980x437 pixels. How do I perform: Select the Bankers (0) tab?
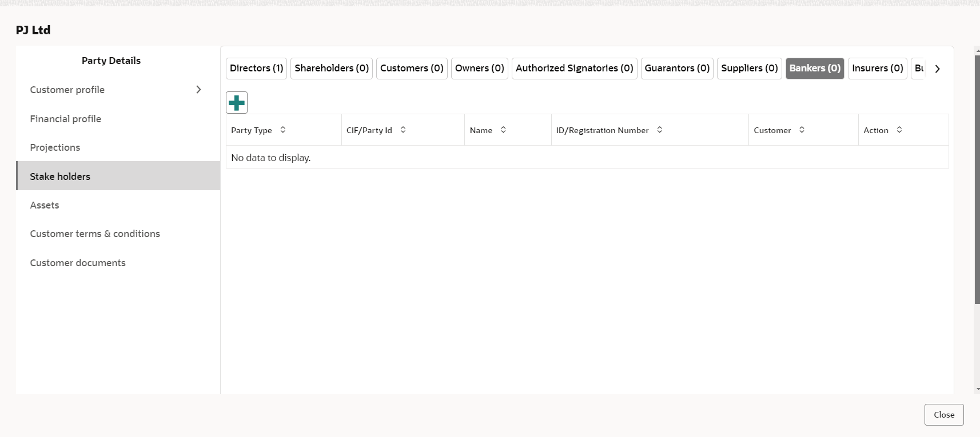pyautogui.click(x=815, y=69)
